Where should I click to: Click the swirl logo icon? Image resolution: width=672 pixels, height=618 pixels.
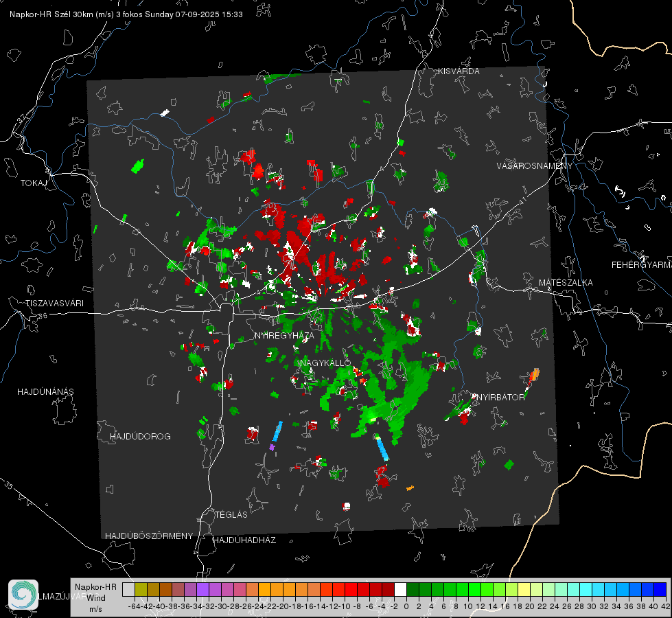[x=23, y=595]
